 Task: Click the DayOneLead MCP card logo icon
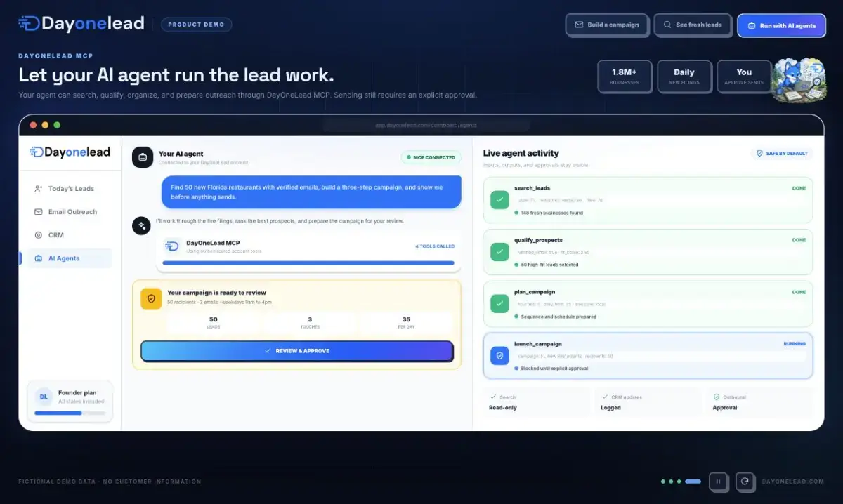pos(172,246)
